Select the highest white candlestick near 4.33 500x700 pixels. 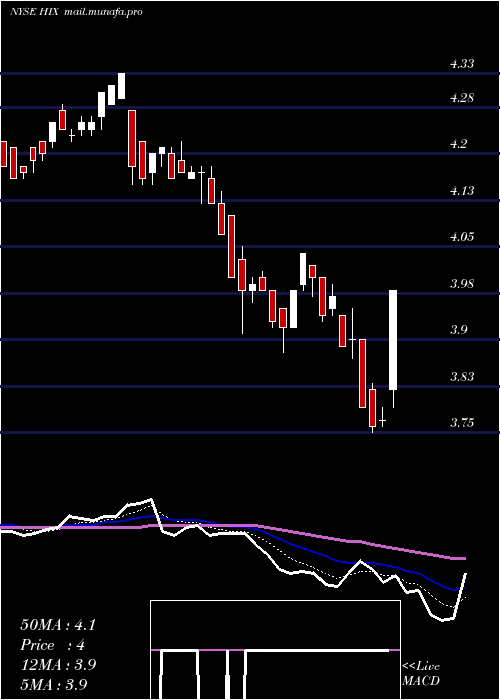(x=121, y=86)
